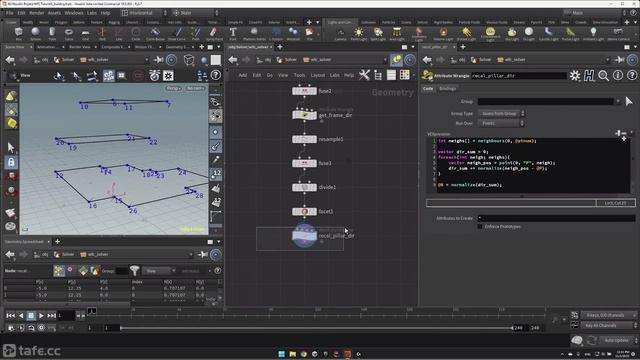The height and width of the screenshot is (360, 640).
Task: Add a new pane tab in scene view
Action: pyautogui.click(x=202, y=47)
